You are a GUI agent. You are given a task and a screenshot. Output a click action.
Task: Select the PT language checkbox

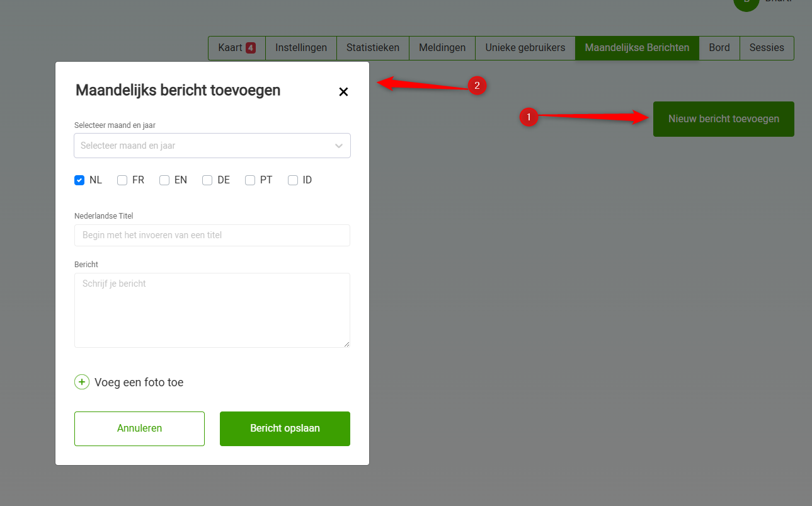click(250, 180)
